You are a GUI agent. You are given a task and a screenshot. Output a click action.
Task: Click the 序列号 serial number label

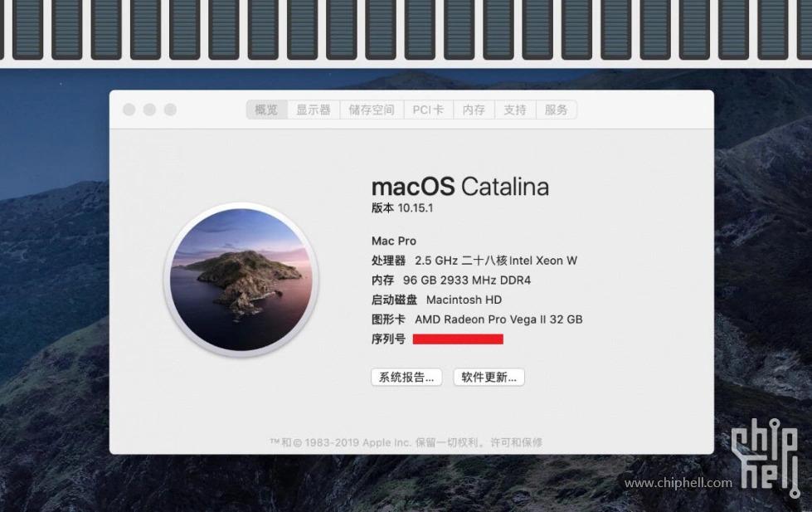point(388,339)
